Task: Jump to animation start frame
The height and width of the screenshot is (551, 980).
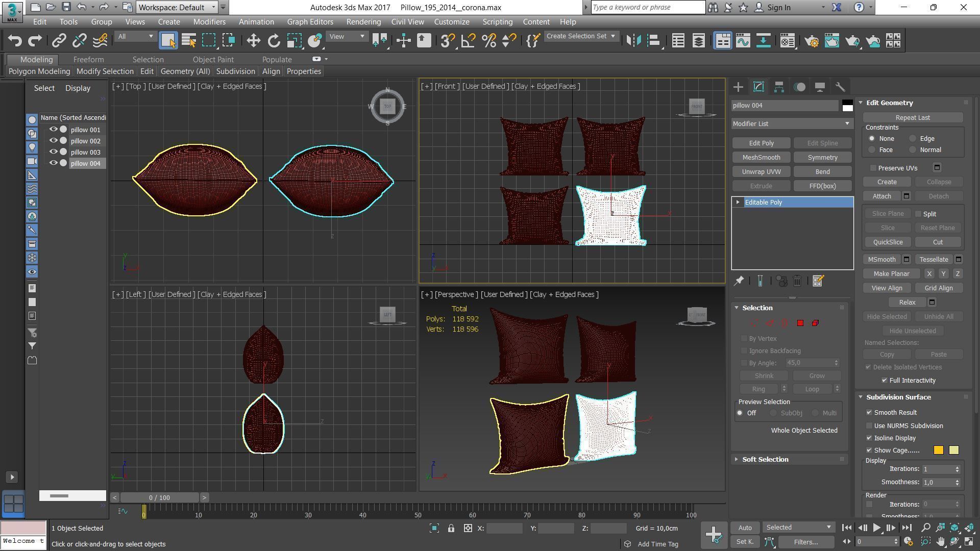Action: [x=846, y=528]
